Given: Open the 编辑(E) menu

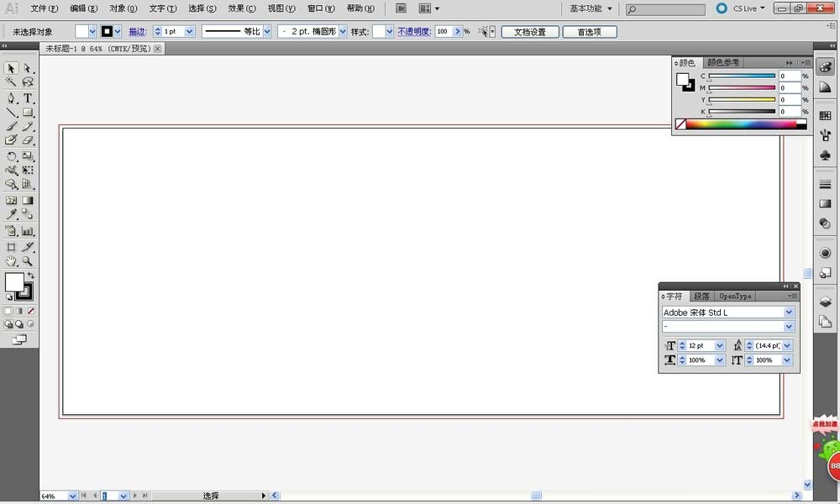Looking at the screenshot, I should [x=83, y=8].
